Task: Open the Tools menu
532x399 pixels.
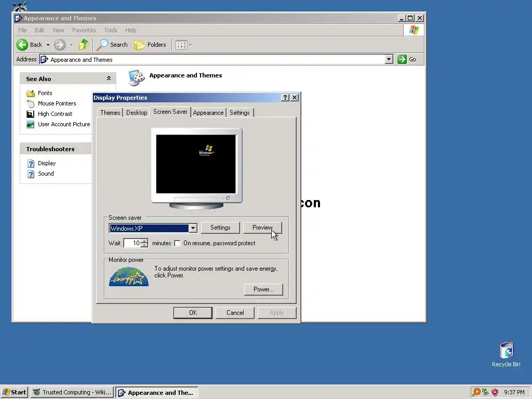Action: [x=111, y=30]
